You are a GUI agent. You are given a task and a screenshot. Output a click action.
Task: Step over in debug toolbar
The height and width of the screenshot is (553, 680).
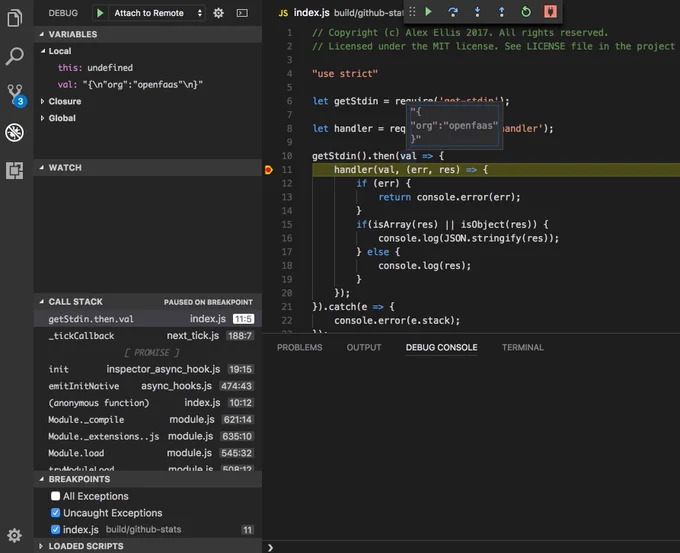(453, 12)
